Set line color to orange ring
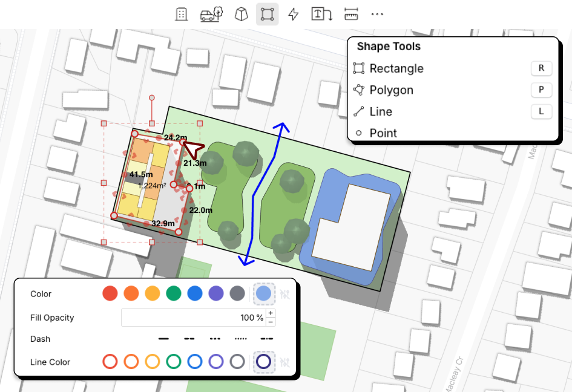572x392 pixels. 131,362
